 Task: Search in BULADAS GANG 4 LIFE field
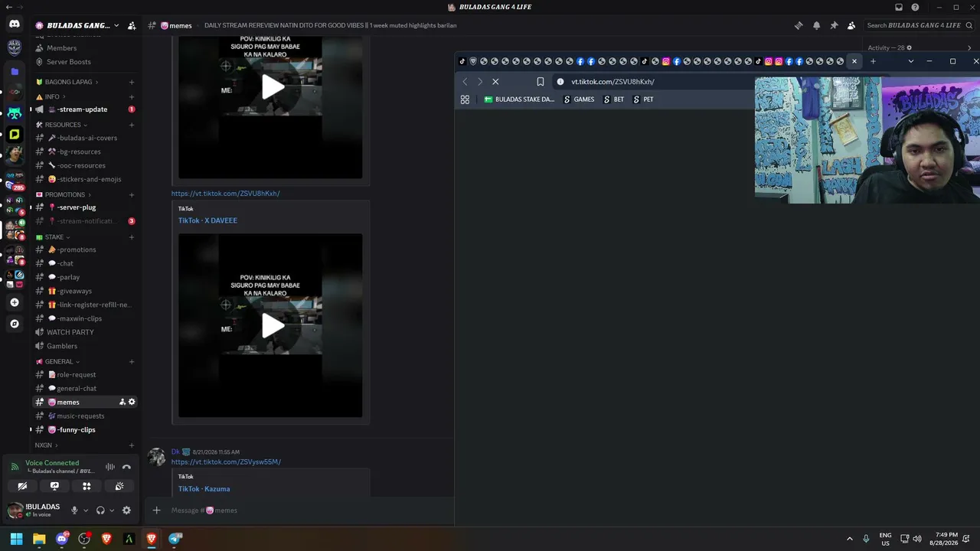[x=918, y=25]
